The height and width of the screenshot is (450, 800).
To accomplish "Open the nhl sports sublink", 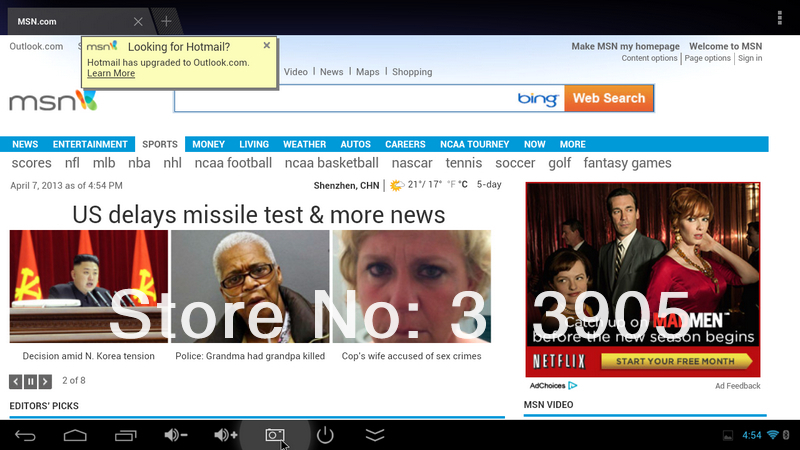I will pyautogui.click(x=172, y=163).
